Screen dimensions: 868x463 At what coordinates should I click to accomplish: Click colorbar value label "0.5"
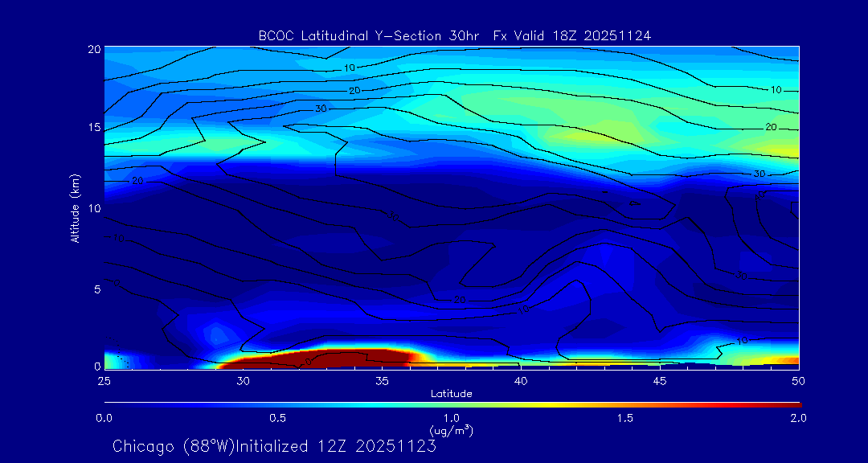pyautogui.click(x=277, y=418)
